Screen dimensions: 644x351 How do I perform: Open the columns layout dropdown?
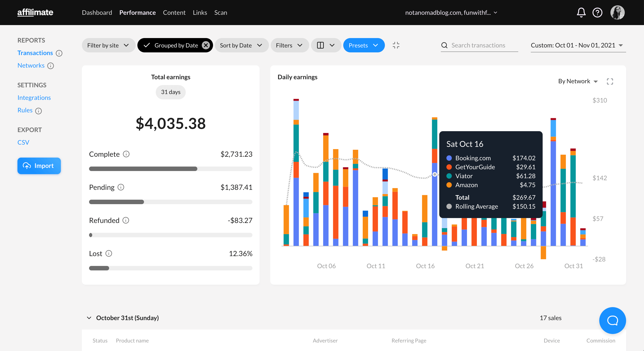(x=326, y=45)
